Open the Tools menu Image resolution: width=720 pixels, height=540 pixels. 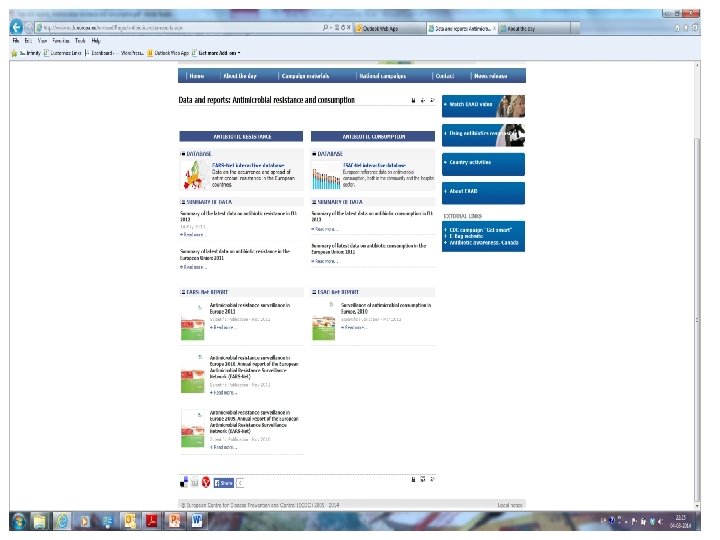coord(80,41)
